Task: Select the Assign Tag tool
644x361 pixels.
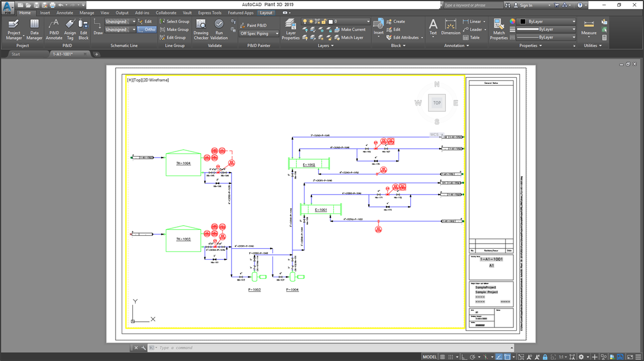Action: [70, 28]
